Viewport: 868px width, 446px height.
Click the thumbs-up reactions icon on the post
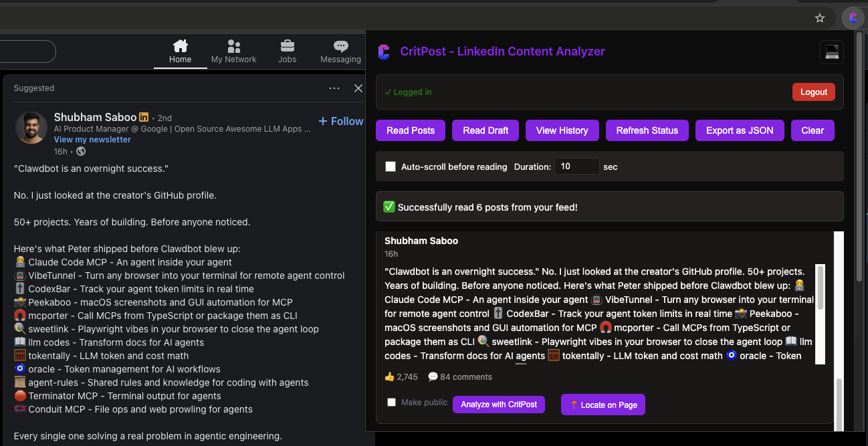(391, 376)
